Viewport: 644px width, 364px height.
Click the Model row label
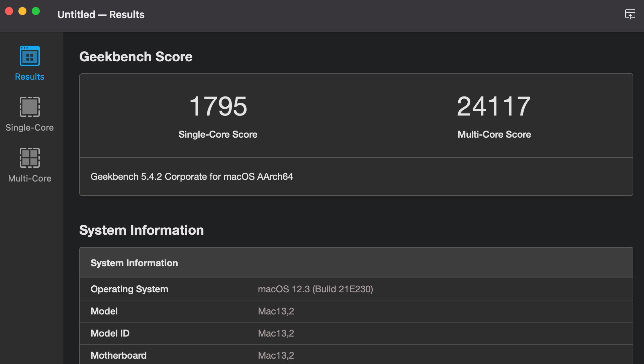104,311
